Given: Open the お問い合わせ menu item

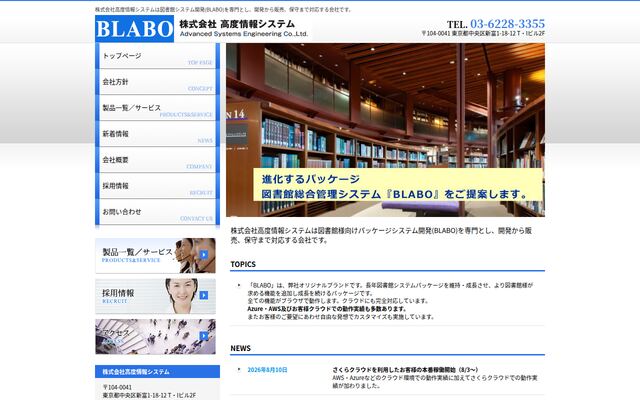Looking at the screenshot, I should pos(157,212).
